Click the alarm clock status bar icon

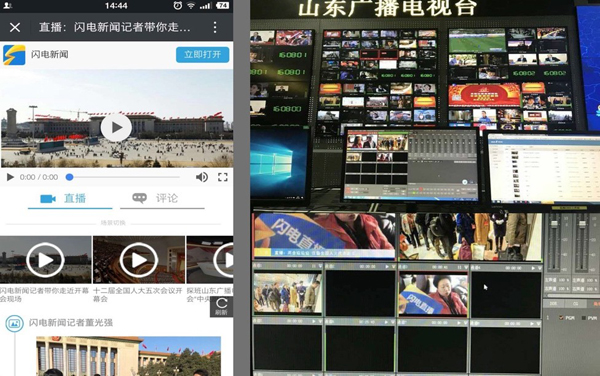pos(178,5)
